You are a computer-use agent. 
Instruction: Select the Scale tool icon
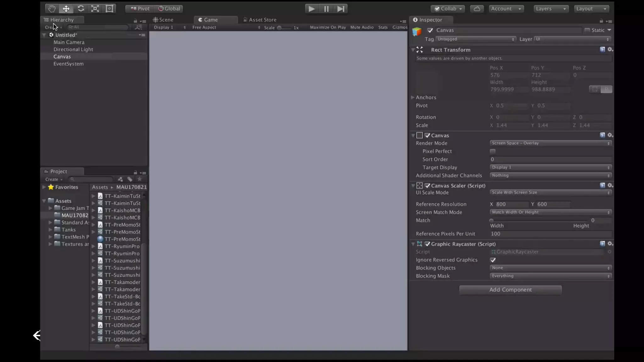95,9
